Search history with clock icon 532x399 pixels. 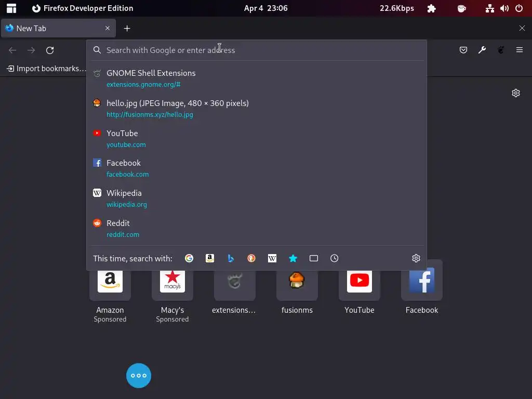tap(334, 259)
